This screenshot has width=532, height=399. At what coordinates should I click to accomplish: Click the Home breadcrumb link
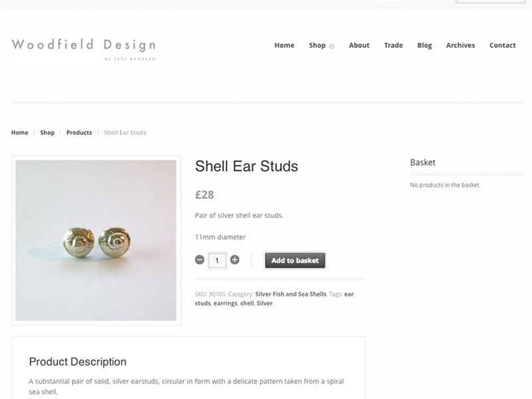(20, 132)
